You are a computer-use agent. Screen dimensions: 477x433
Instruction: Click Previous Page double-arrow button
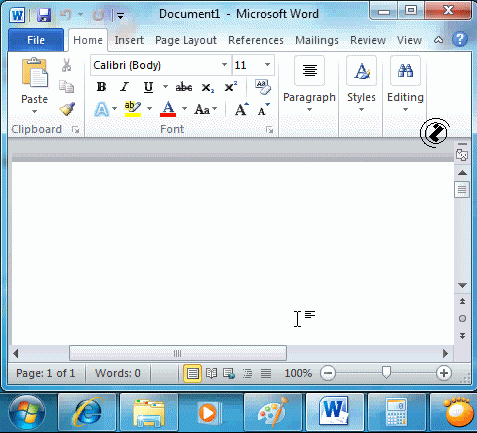click(462, 301)
